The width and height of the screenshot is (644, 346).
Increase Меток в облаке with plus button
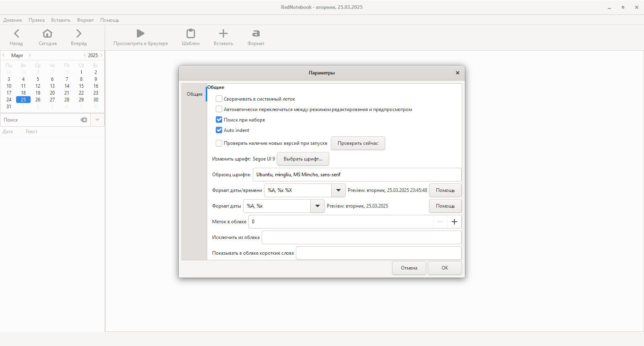tap(454, 222)
